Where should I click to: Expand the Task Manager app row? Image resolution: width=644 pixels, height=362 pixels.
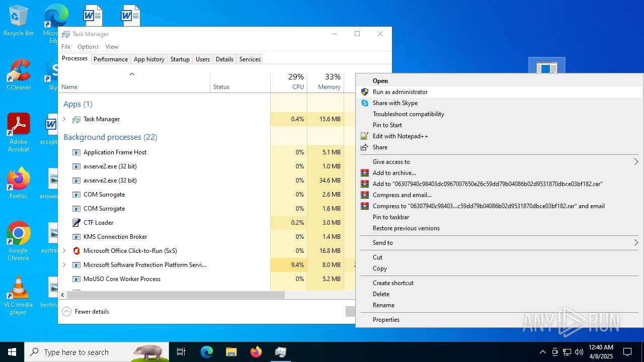point(64,119)
